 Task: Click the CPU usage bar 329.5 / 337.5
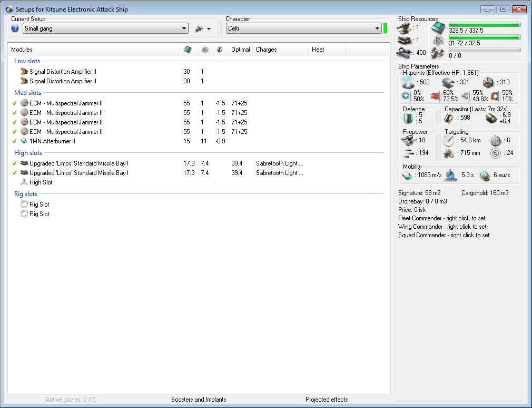(485, 24)
